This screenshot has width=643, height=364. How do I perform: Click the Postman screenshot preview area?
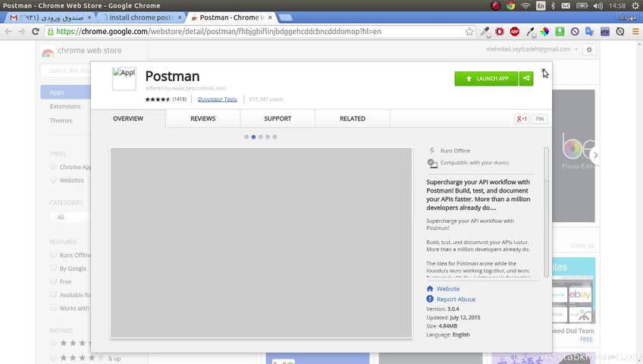pyautogui.click(x=261, y=243)
